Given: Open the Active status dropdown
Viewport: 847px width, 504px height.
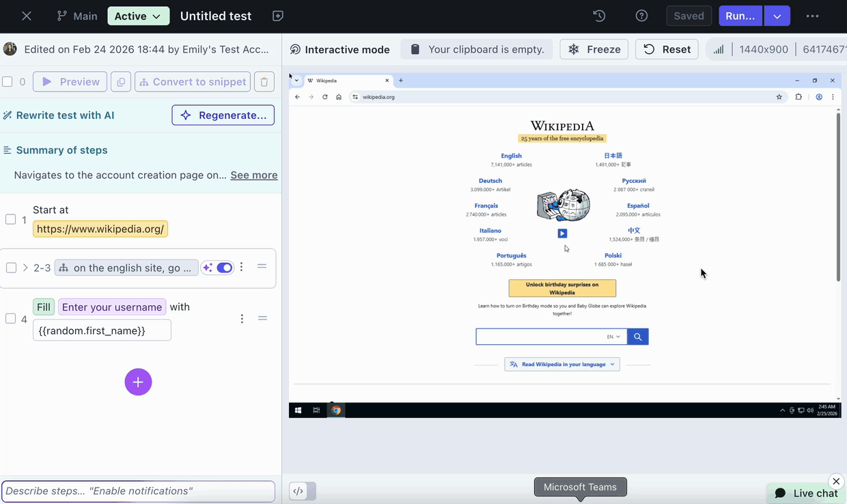Looking at the screenshot, I should tap(138, 16).
